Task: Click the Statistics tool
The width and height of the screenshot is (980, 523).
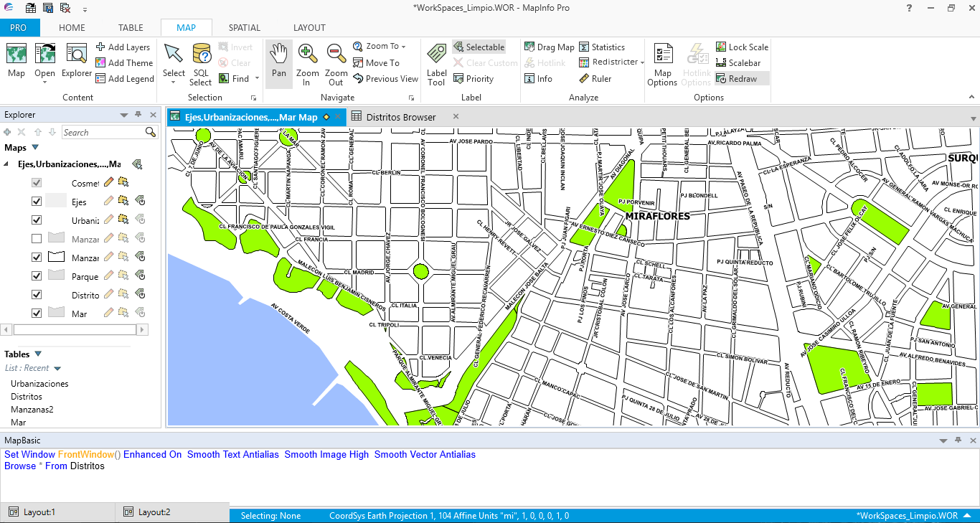Action: [x=605, y=47]
